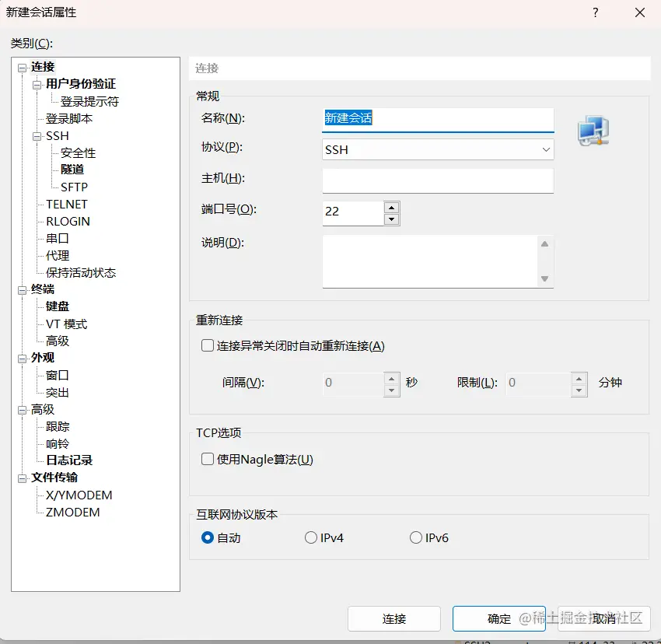Image resolution: width=661 pixels, height=644 pixels.
Task: Select 外观 tree item
Action: [x=43, y=358]
